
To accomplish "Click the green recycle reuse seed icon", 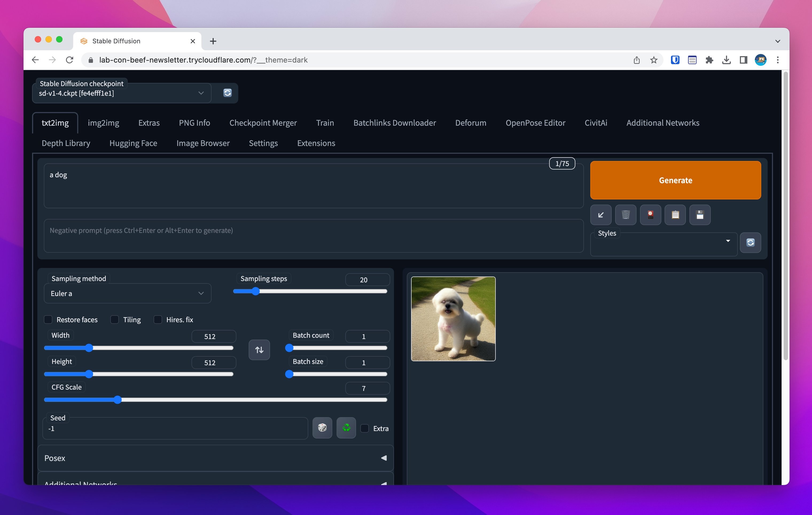I will tap(346, 428).
